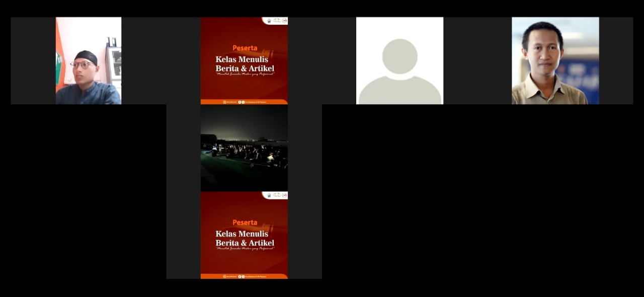This screenshot has width=644, height=297.
Task: Click the Facebook icon on the upper poster
Action: tap(239, 102)
